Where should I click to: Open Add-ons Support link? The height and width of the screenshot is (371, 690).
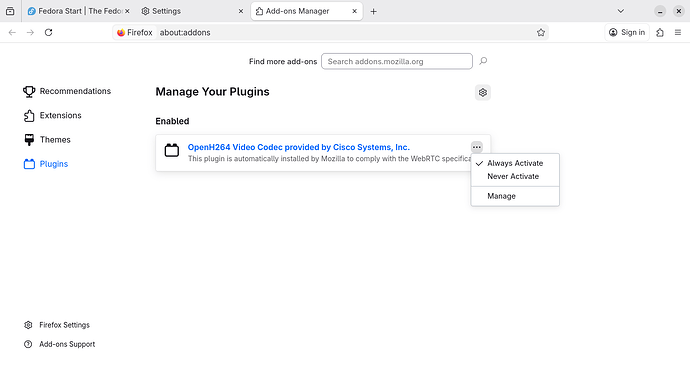pyautogui.click(x=59, y=344)
